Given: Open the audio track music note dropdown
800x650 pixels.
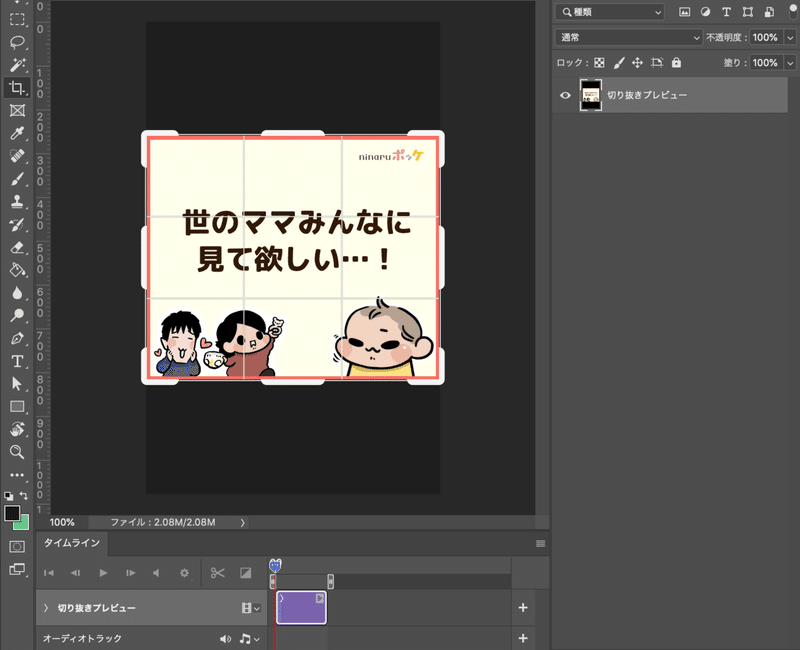Looking at the screenshot, I should click(249, 639).
